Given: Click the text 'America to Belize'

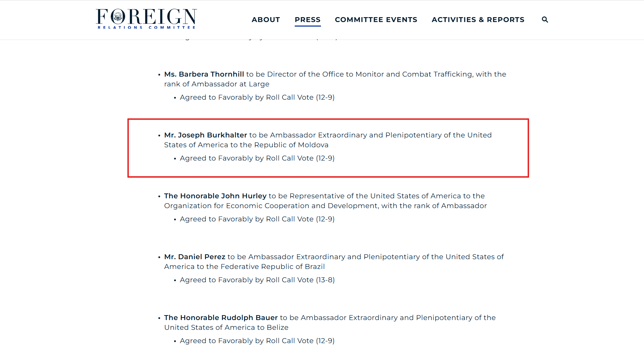Looking at the screenshot, I should pyautogui.click(x=257, y=327).
